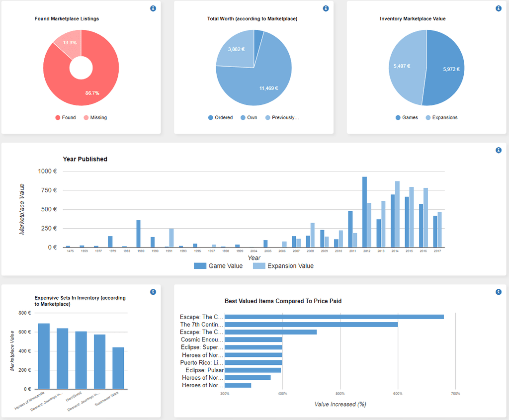
Task: Click the 1000 € axis label
Action: (x=47, y=171)
